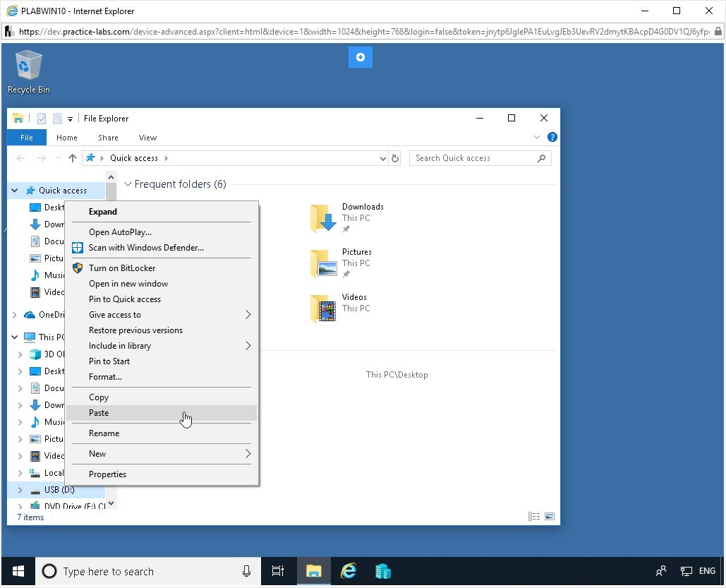The height and width of the screenshot is (588, 726).
Task: Select the Recycle Bin desktop icon
Action: pyautogui.click(x=29, y=72)
